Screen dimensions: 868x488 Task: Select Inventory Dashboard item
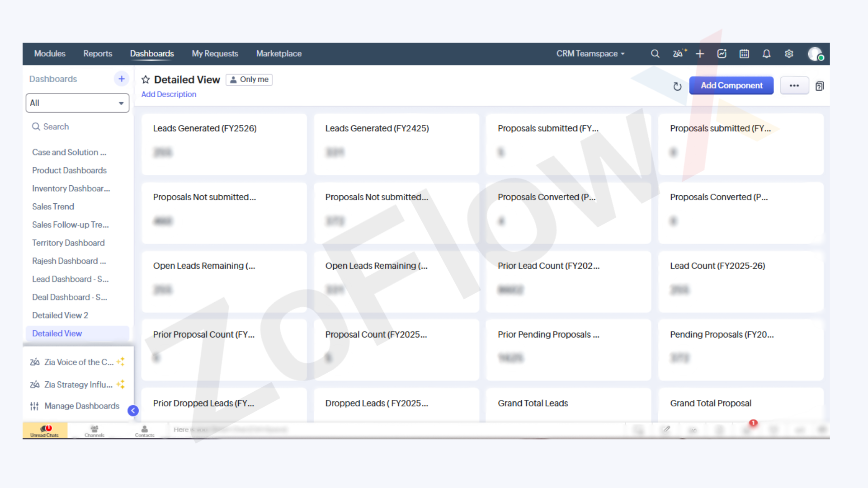click(x=71, y=188)
